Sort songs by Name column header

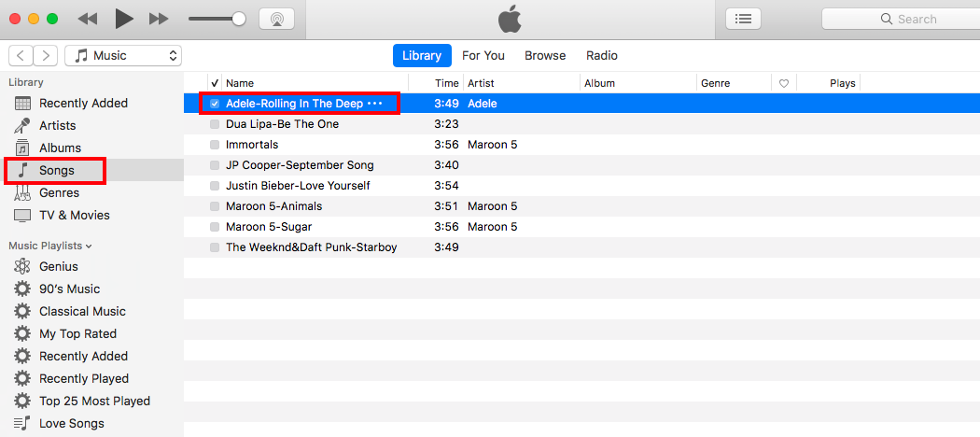[315, 83]
